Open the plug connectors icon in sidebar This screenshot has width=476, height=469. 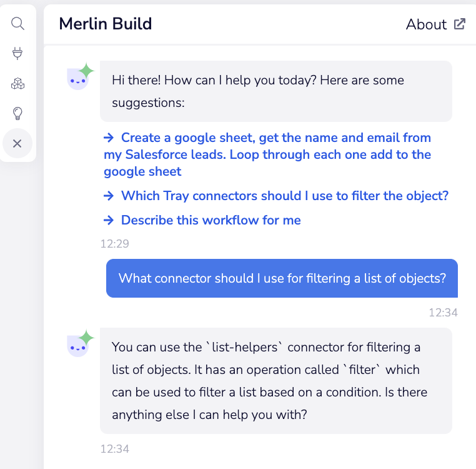(17, 54)
